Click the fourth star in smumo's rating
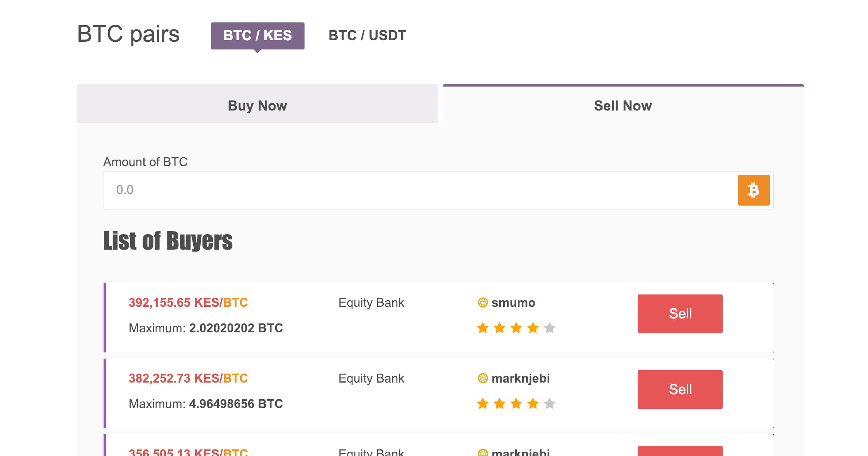868x456 pixels. 532,328
